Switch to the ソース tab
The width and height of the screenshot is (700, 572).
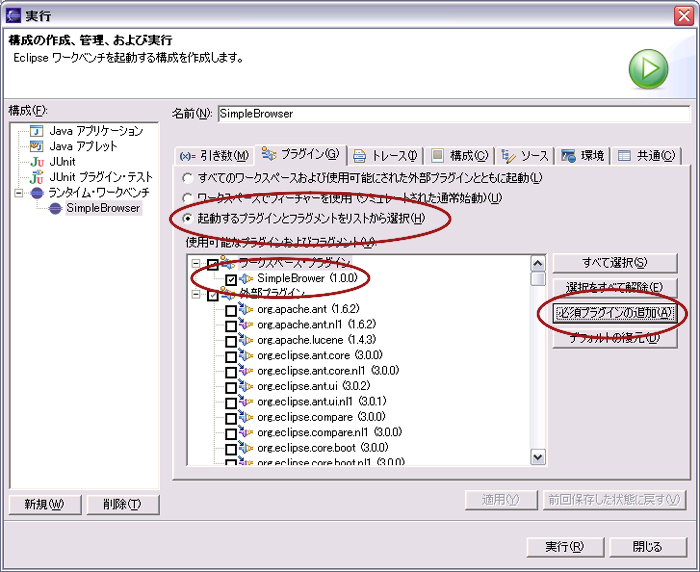pos(525,156)
